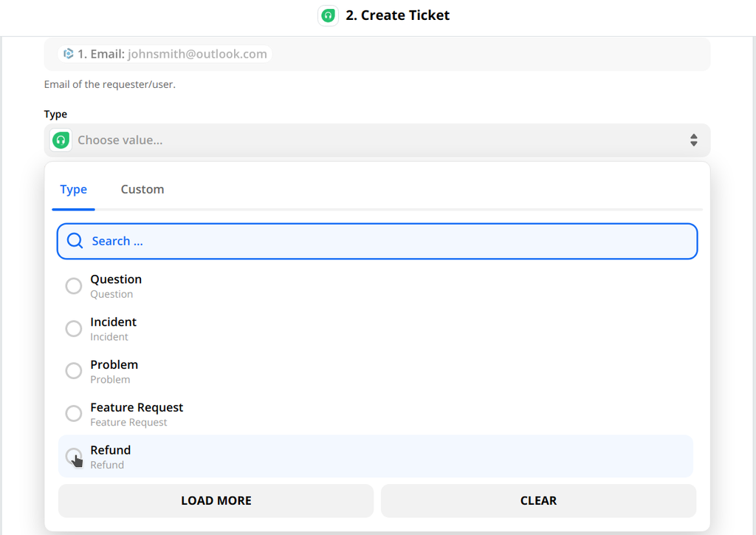
Task: Switch to the Type tab
Action: (73, 189)
